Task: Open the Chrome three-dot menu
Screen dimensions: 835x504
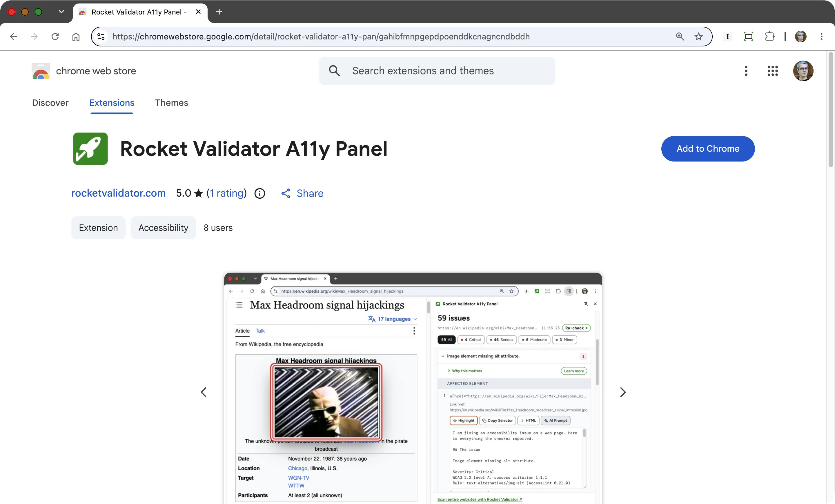Action: click(821, 36)
